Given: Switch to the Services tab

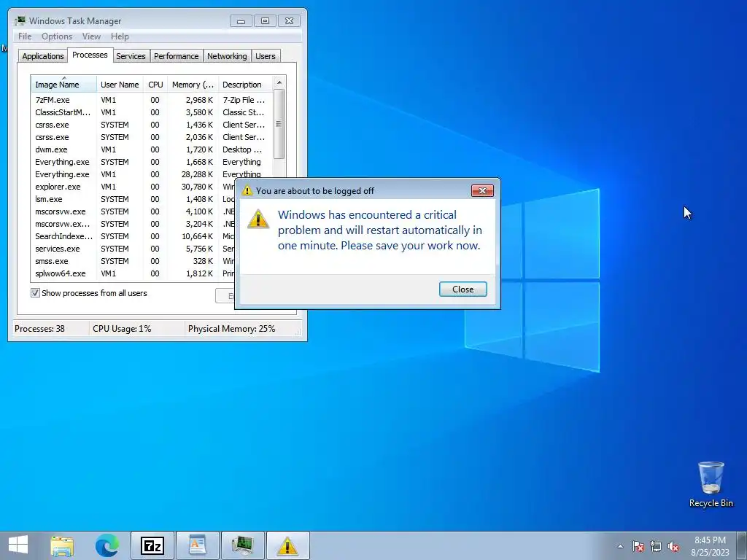Looking at the screenshot, I should click(x=131, y=56).
